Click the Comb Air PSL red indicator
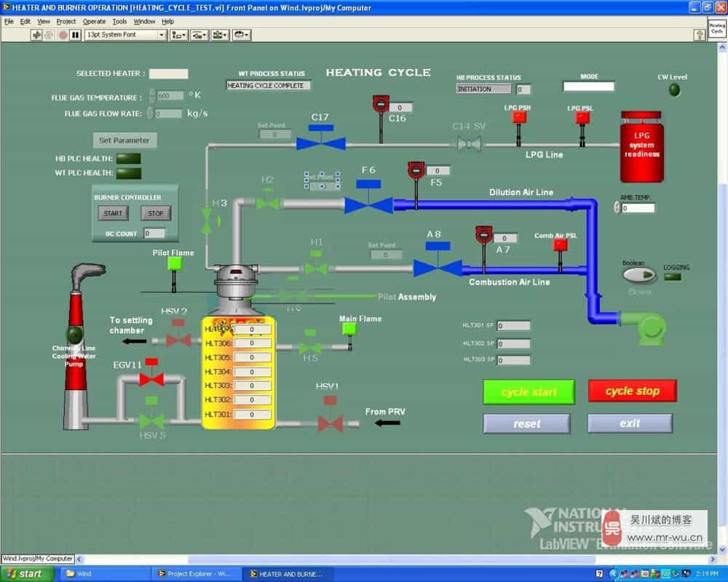This screenshot has width=728, height=582. click(560, 244)
